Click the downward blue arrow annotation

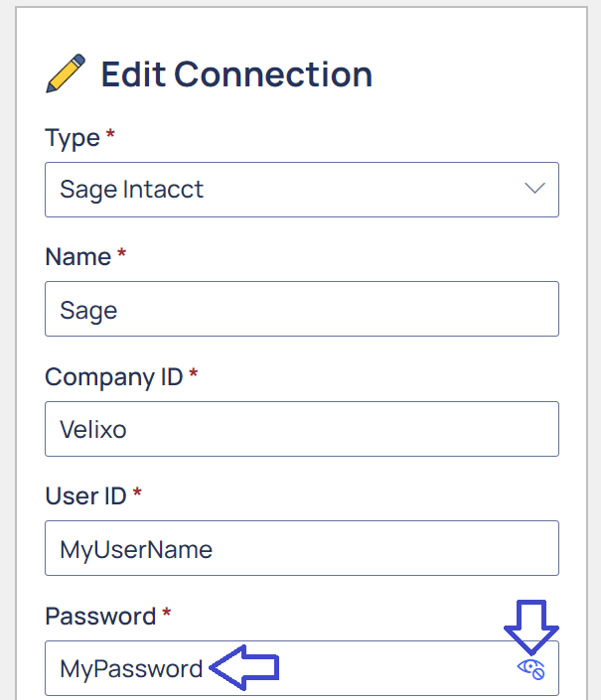531,628
